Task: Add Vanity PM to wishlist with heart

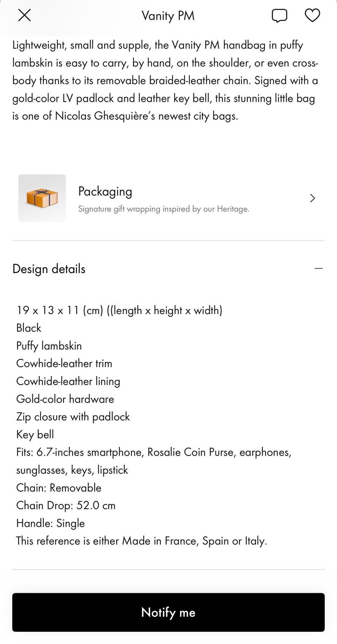Action: pyautogui.click(x=312, y=15)
